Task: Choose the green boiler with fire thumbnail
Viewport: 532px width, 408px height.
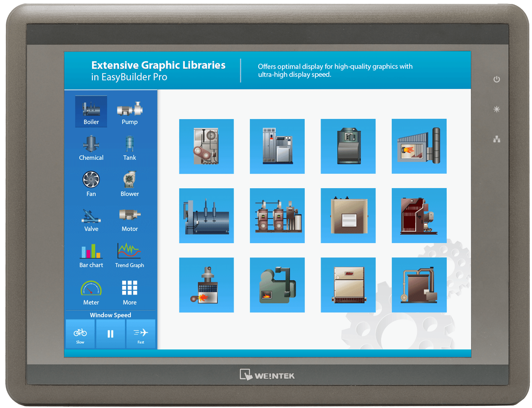Action: click(277, 285)
